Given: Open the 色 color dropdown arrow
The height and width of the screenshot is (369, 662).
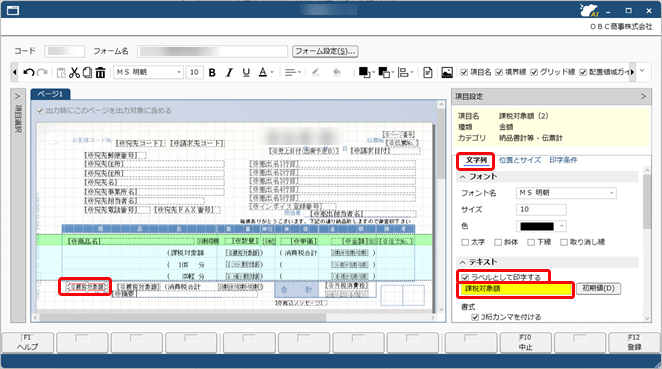Looking at the screenshot, I should pos(562,226).
